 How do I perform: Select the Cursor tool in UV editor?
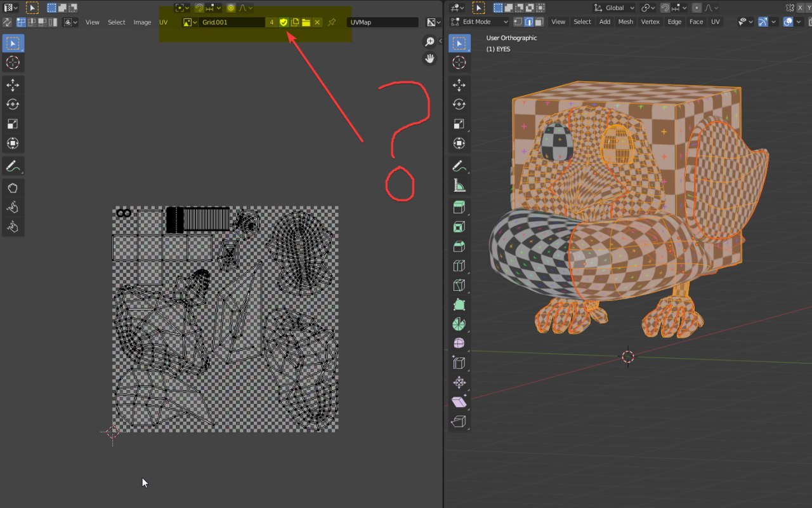click(13, 63)
